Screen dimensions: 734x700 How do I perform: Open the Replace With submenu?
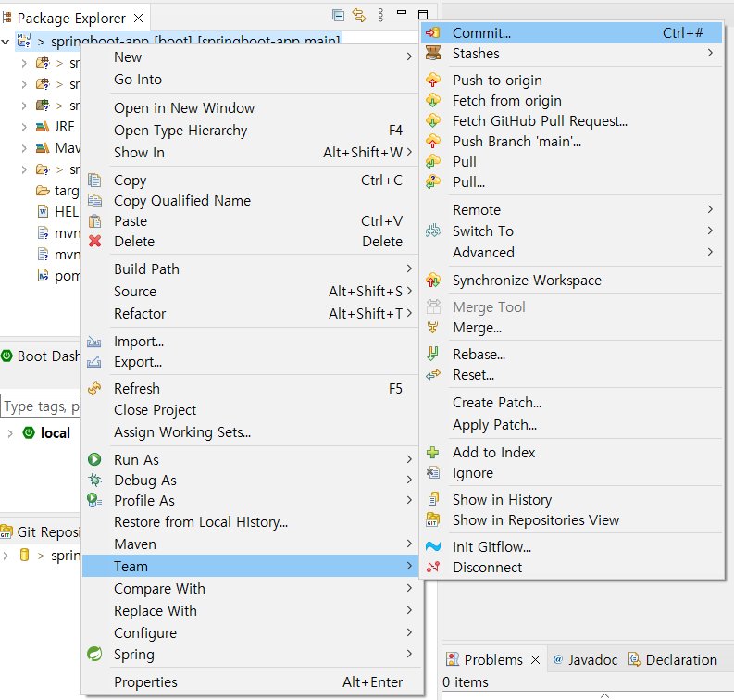click(x=251, y=610)
